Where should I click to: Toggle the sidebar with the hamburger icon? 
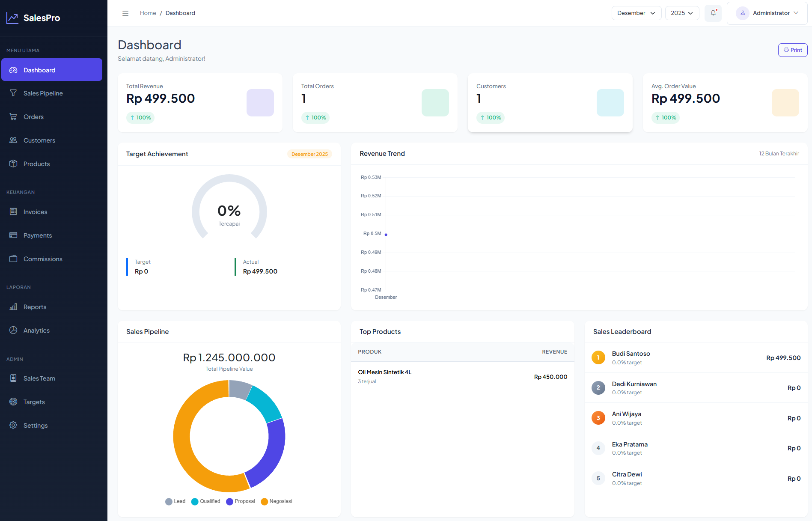(x=125, y=13)
